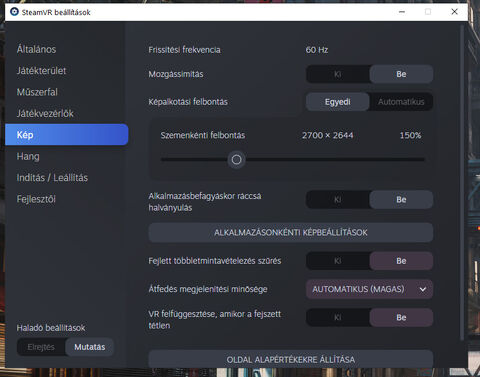Click the Szemenkénti felbontás label

(203, 135)
